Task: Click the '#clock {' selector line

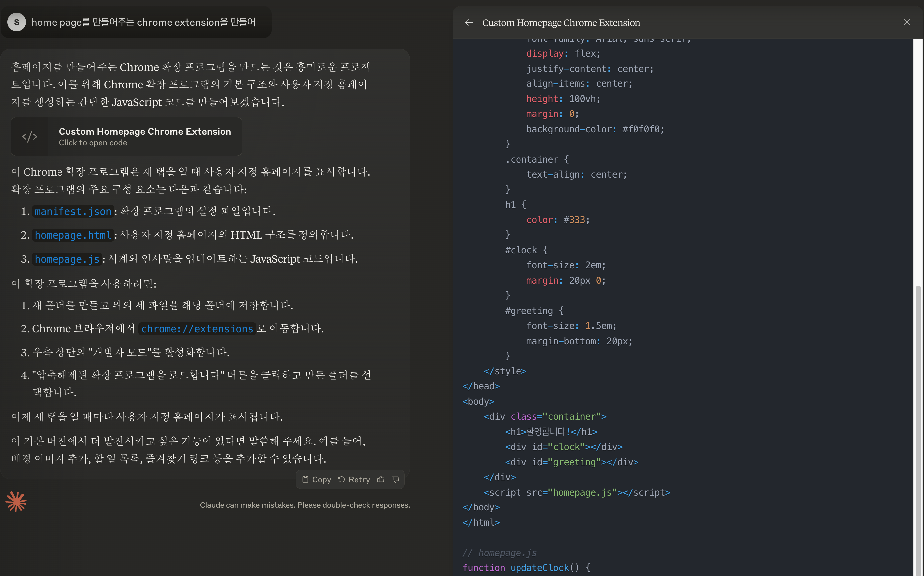Action: coord(526,250)
